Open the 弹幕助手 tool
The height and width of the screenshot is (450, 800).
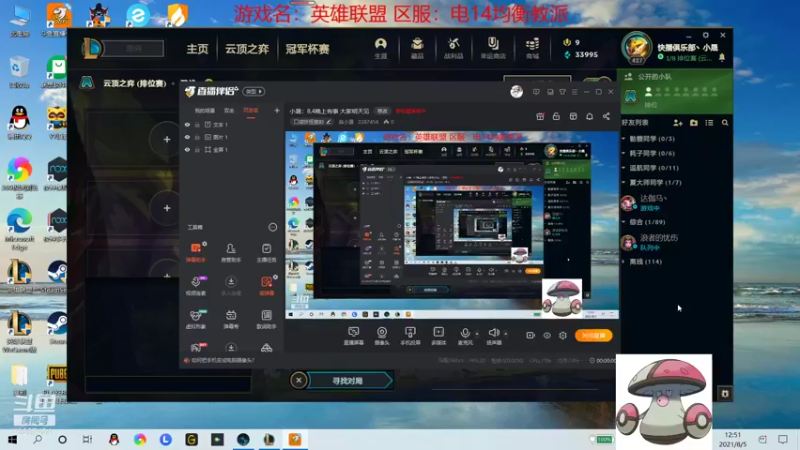196,253
